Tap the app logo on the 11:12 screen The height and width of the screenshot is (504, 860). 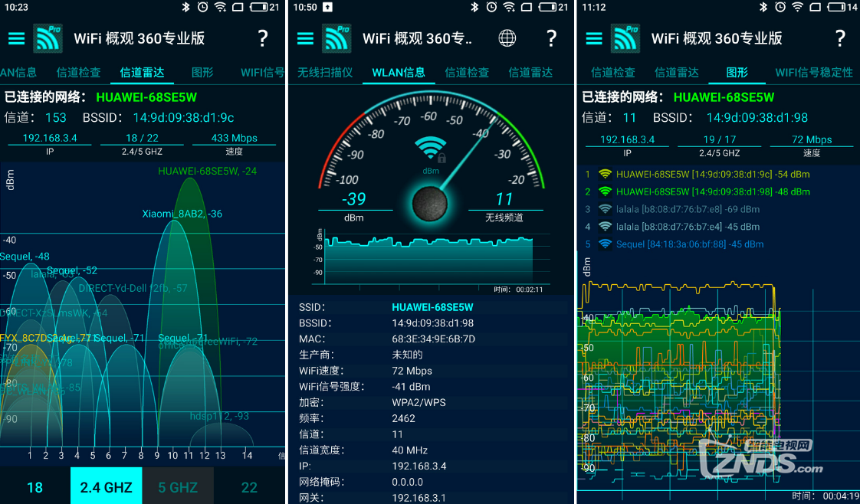coord(625,38)
